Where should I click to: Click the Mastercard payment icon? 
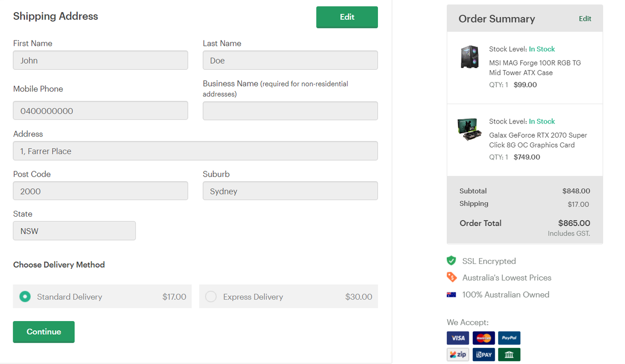483,338
